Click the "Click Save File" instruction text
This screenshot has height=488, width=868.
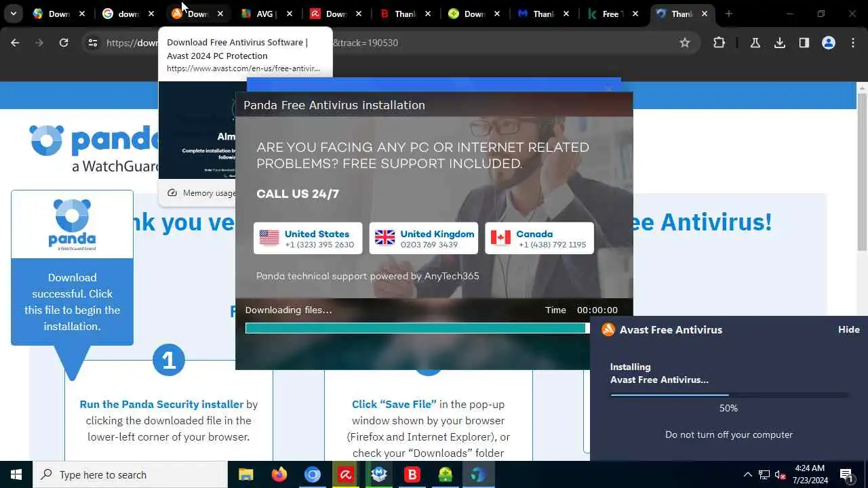pos(394,404)
